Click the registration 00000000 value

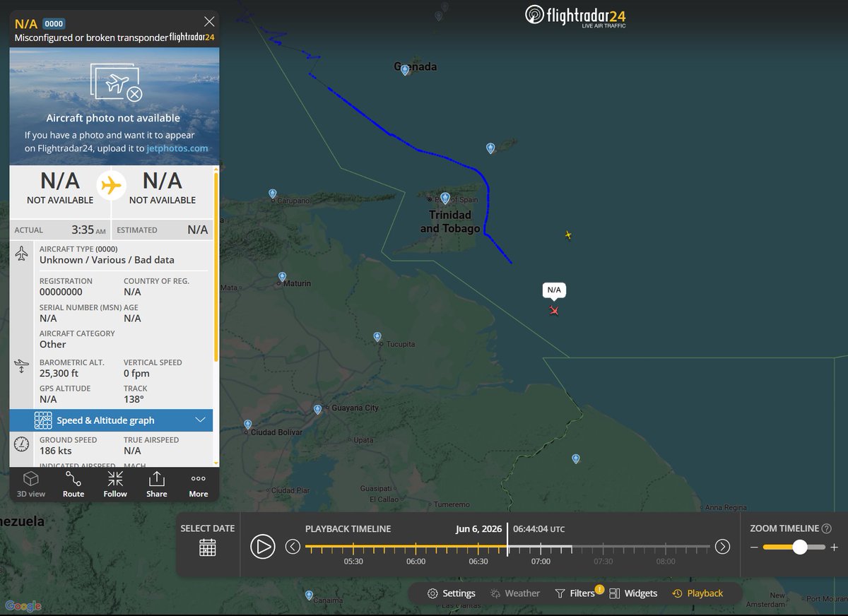coord(61,292)
